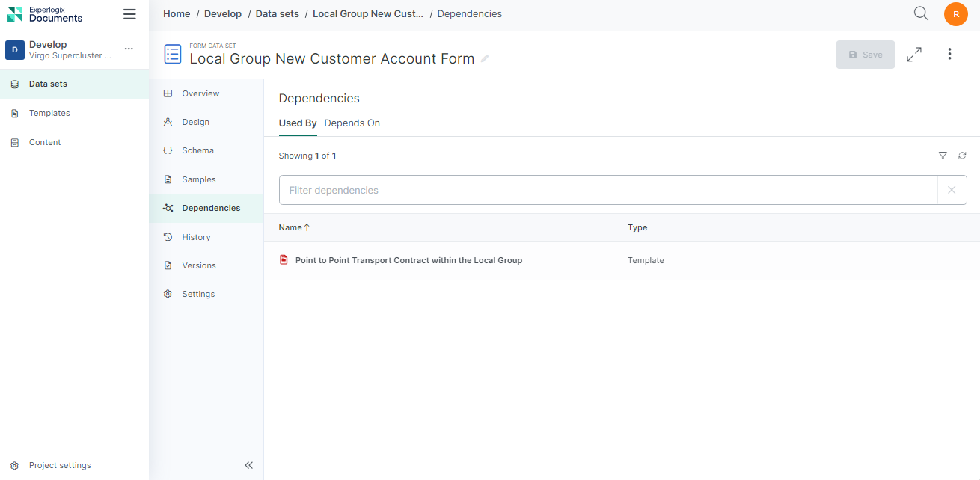Type in the Filter dependencies field
This screenshot has height=480, width=980.
pyautogui.click(x=607, y=190)
